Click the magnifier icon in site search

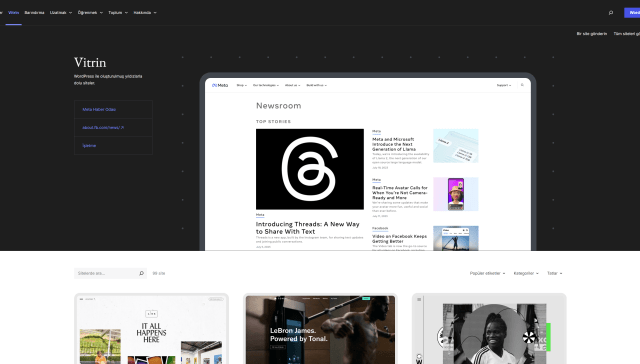point(142,273)
